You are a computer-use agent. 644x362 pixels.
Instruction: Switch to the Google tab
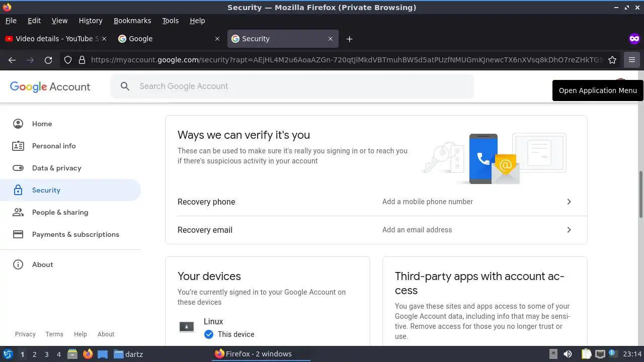pyautogui.click(x=169, y=39)
